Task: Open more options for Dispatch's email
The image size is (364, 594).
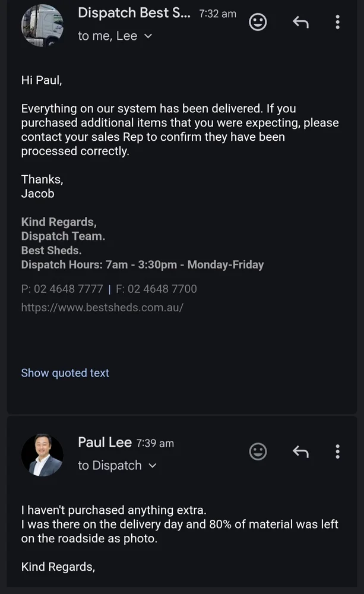Action: (337, 23)
